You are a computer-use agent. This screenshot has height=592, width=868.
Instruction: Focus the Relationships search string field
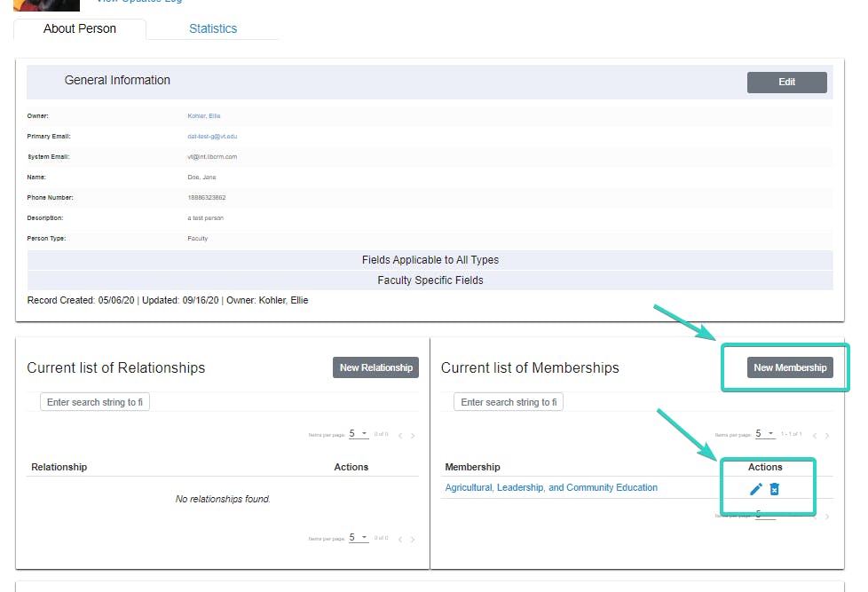(x=95, y=402)
